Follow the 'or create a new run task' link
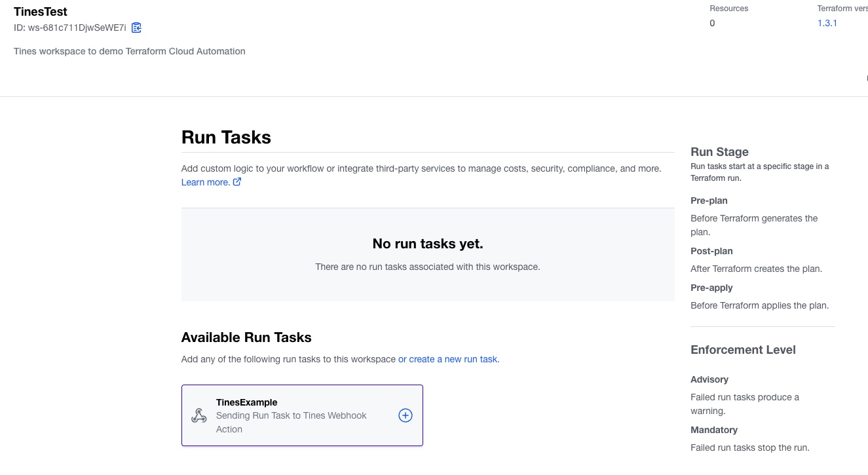 448,359
